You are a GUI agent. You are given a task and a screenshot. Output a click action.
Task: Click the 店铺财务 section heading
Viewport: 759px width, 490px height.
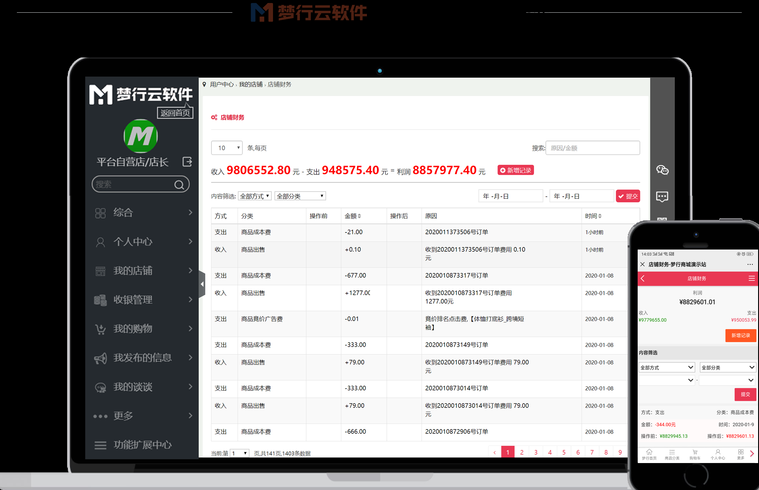232,117
